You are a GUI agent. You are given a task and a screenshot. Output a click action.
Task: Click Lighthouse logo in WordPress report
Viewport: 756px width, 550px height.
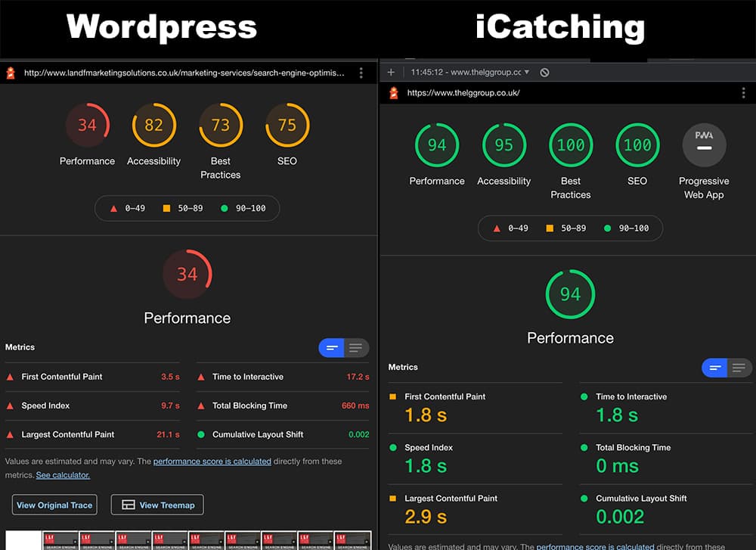click(11, 73)
